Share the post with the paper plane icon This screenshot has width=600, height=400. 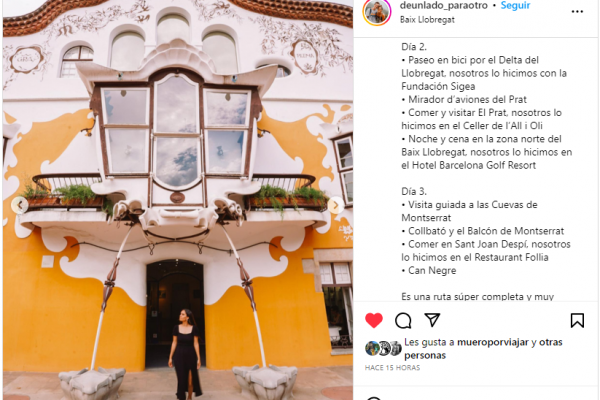(x=432, y=320)
